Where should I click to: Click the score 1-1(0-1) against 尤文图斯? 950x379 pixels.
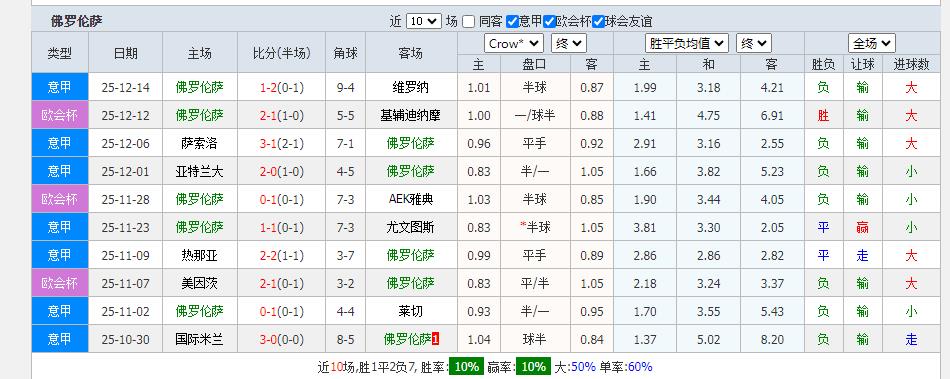pyautogui.click(x=282, y=228)
